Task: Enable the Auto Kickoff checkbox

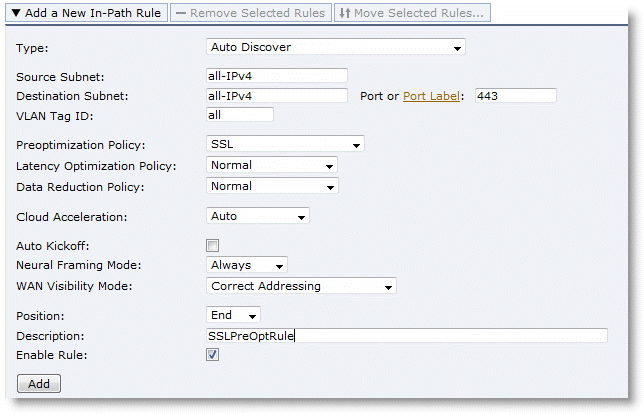Action: coord(212,245)
